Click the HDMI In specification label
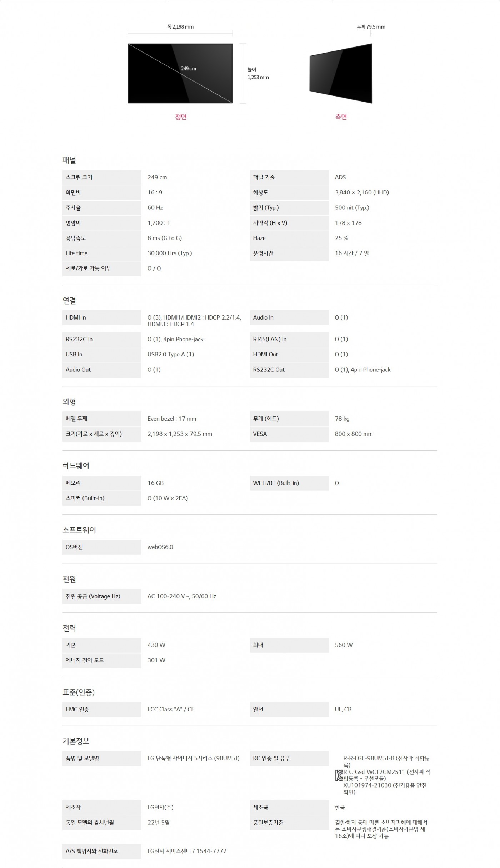500x868 pixels. pos(76,317)
